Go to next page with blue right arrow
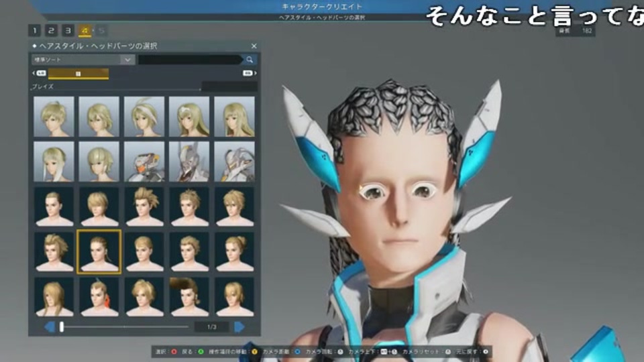This screenshot has height=362, width=644. (239, 326)
